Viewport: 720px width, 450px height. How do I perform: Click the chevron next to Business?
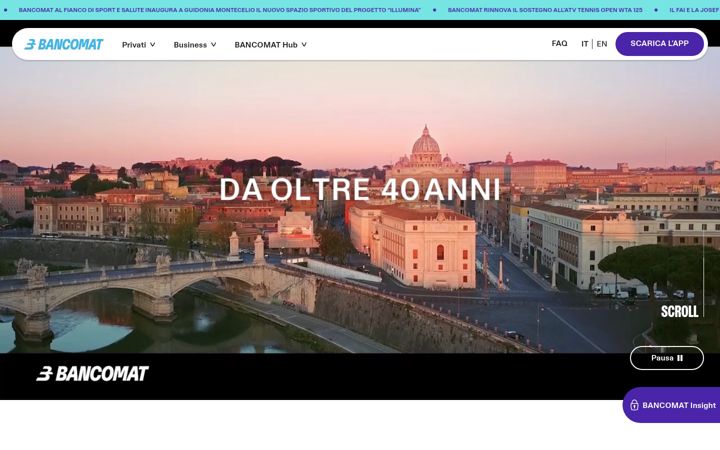213,45
